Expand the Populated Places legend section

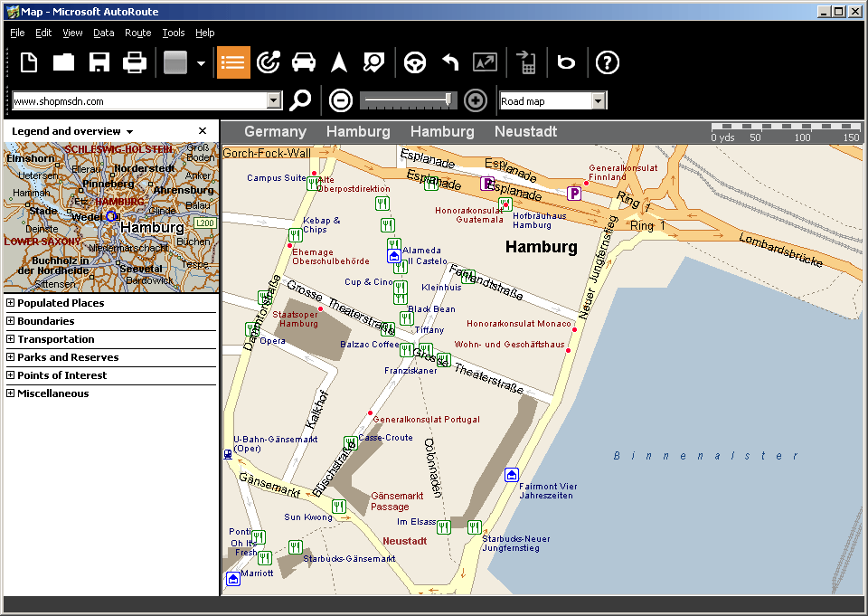[x=10, y=302]
